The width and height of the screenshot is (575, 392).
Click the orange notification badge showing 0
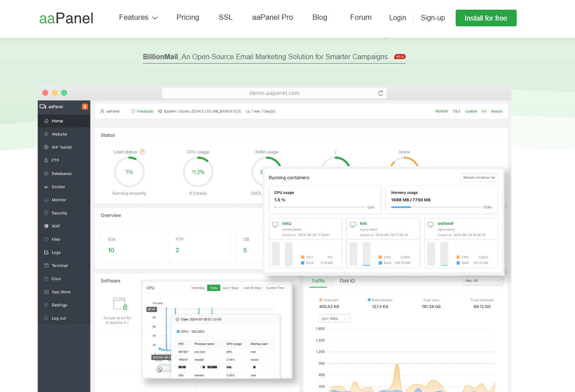[x=85, y=107]
